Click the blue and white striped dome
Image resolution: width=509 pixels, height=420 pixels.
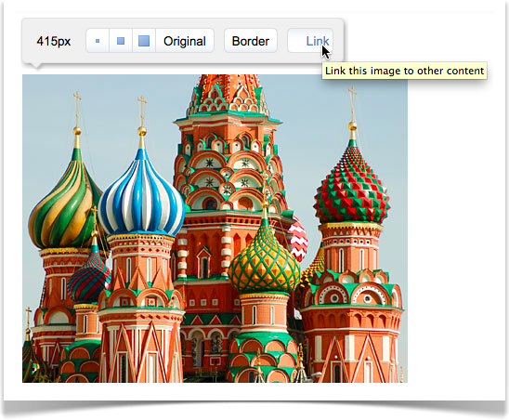(x=141, y=195)
